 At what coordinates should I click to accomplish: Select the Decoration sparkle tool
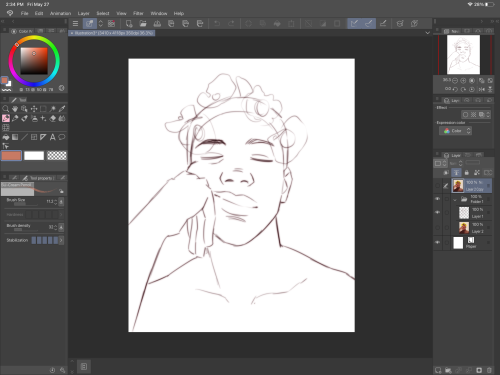pos(43,118)
